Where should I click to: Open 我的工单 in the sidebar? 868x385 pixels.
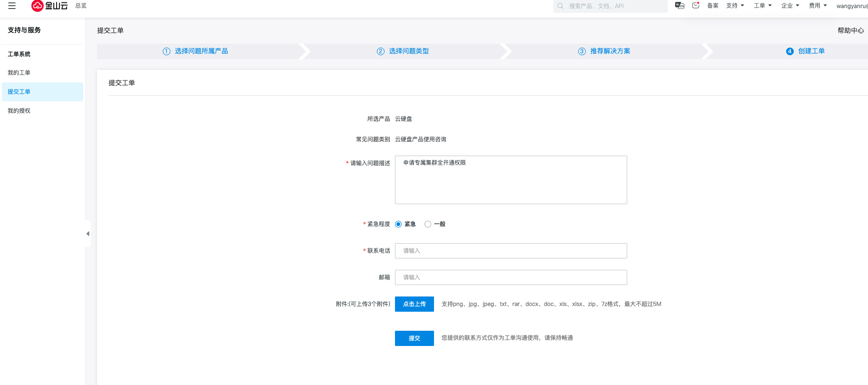(19, 73)
